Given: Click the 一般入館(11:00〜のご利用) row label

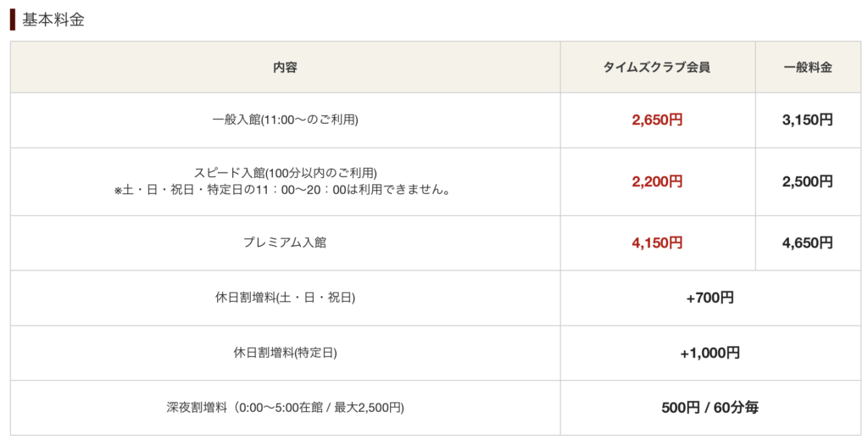Looking at the screenshot, I should 285,120.
